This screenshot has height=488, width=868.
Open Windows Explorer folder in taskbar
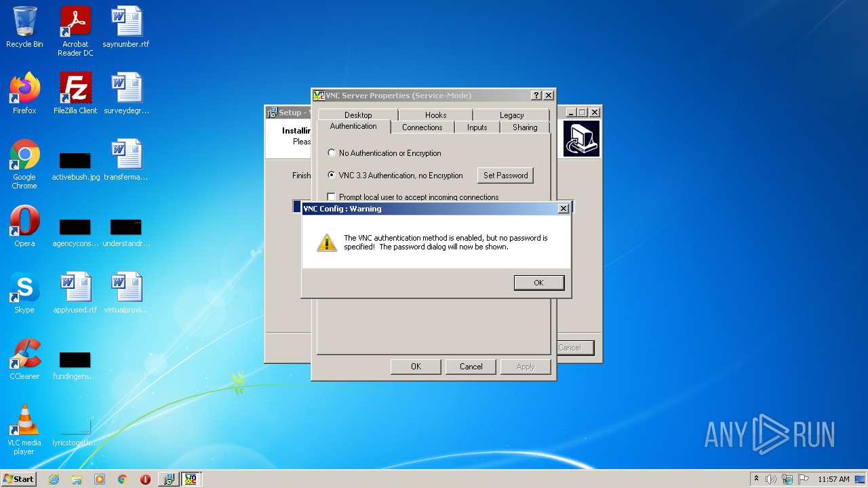(x=77, y=479)
